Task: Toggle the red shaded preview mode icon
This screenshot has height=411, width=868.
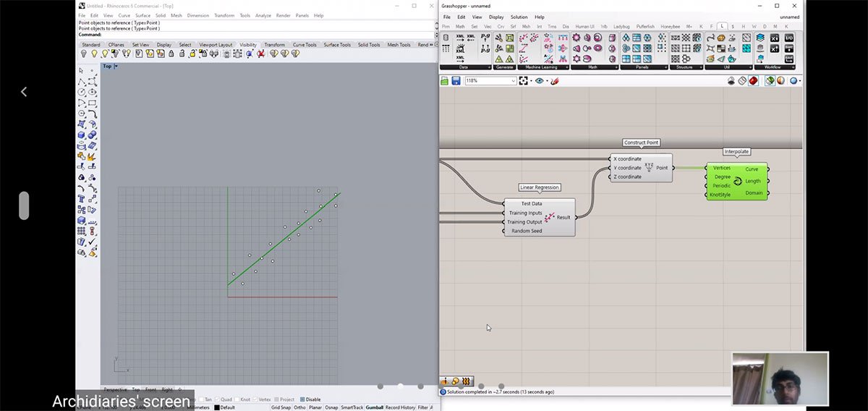Action: coord(753,81)
